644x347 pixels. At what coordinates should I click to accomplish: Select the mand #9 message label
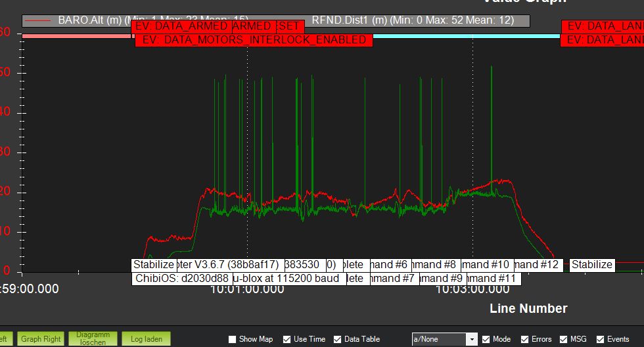442,279
